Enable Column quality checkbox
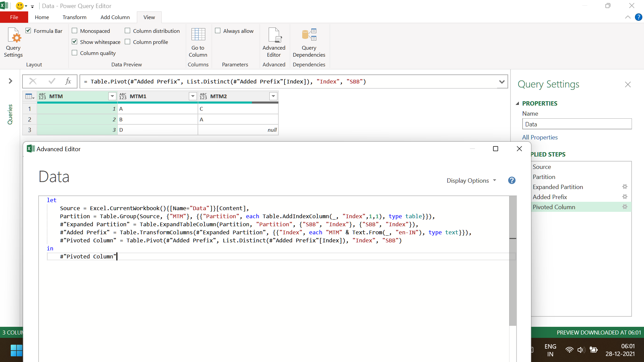Screen dimensions: 644x362 click(x=74, y=53)
